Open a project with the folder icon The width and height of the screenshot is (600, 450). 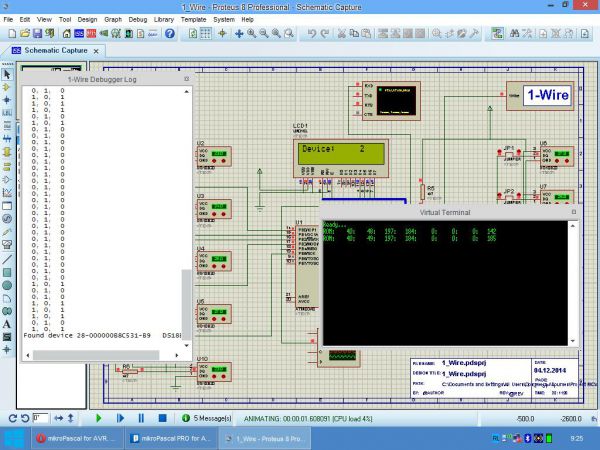tap(25, 34)
